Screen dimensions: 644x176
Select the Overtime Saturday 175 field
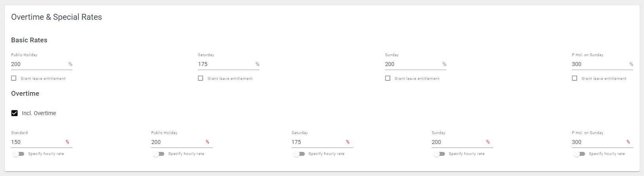[322, 142]
